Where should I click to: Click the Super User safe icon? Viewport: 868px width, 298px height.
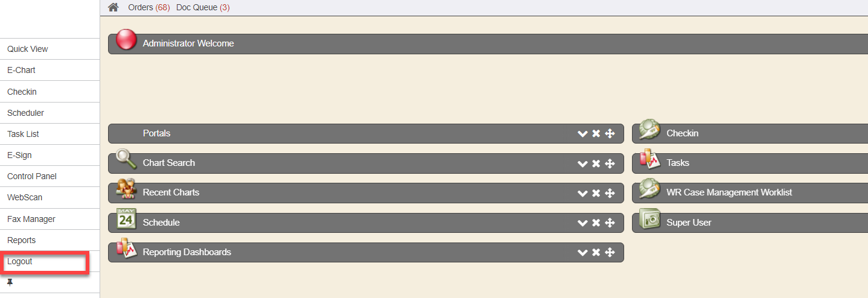point(649,219)
